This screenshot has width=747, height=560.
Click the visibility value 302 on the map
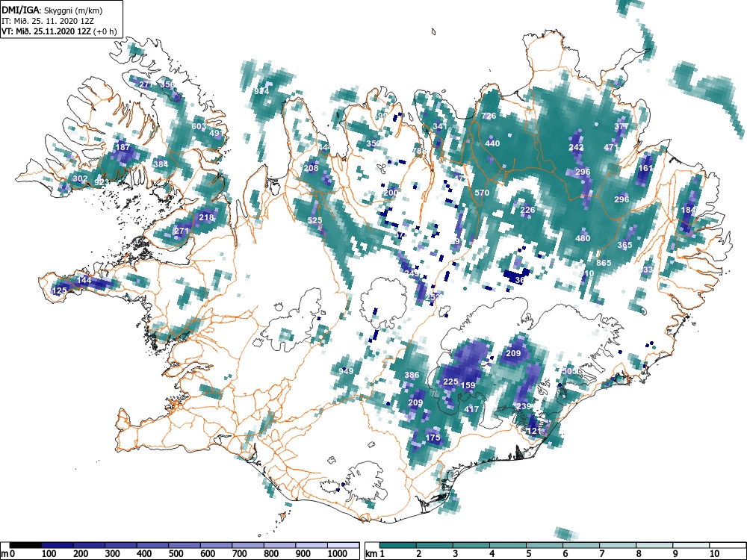point(80,179)
